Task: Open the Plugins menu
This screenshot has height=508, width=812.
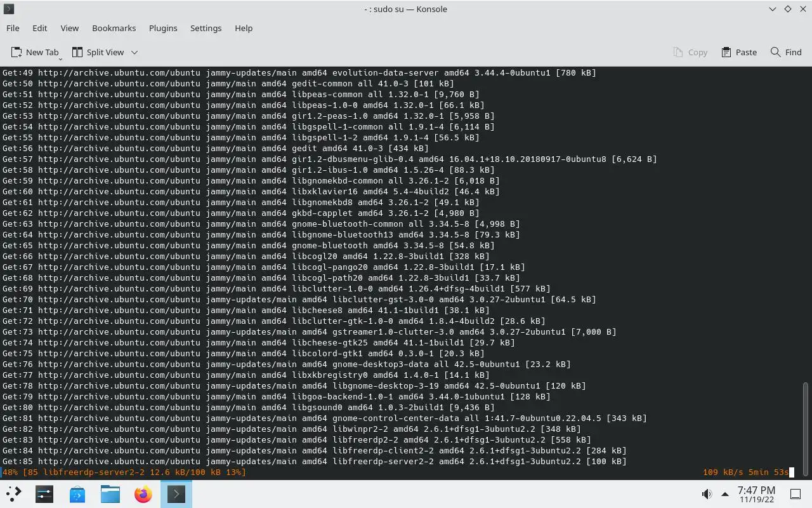Action: tap(163, 28)
